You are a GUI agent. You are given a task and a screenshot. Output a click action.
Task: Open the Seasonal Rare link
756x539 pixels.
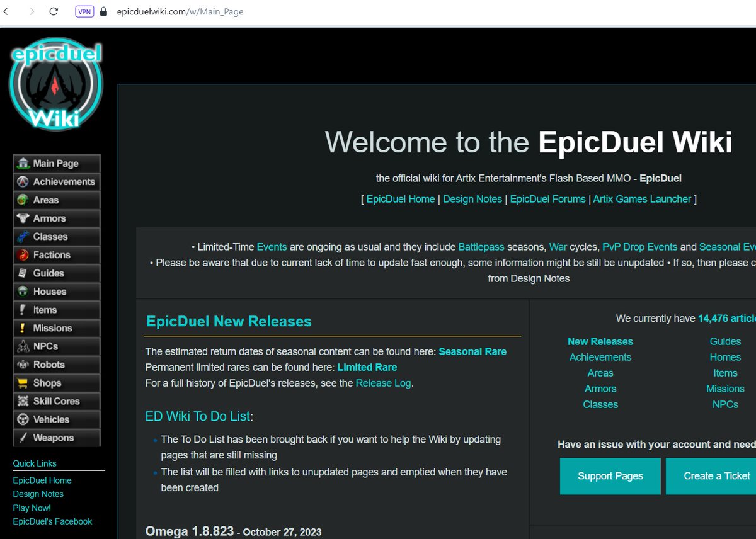[472, 351]
